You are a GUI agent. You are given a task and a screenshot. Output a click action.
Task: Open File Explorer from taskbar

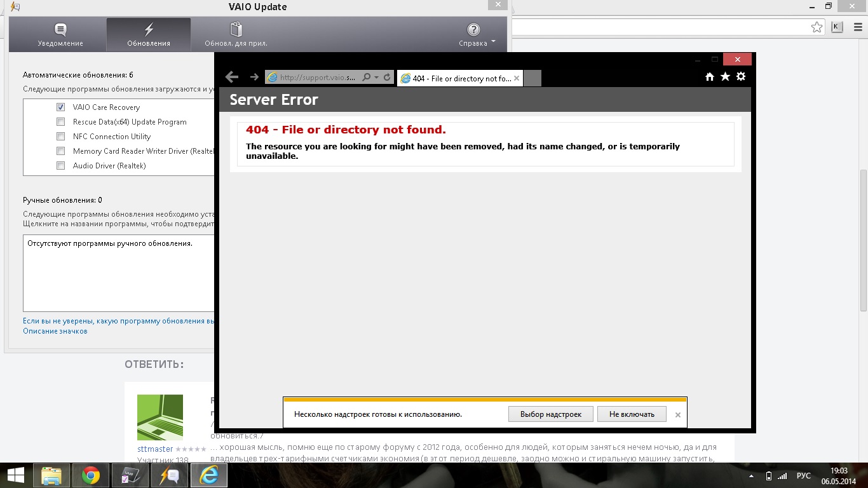pos(51,475)
